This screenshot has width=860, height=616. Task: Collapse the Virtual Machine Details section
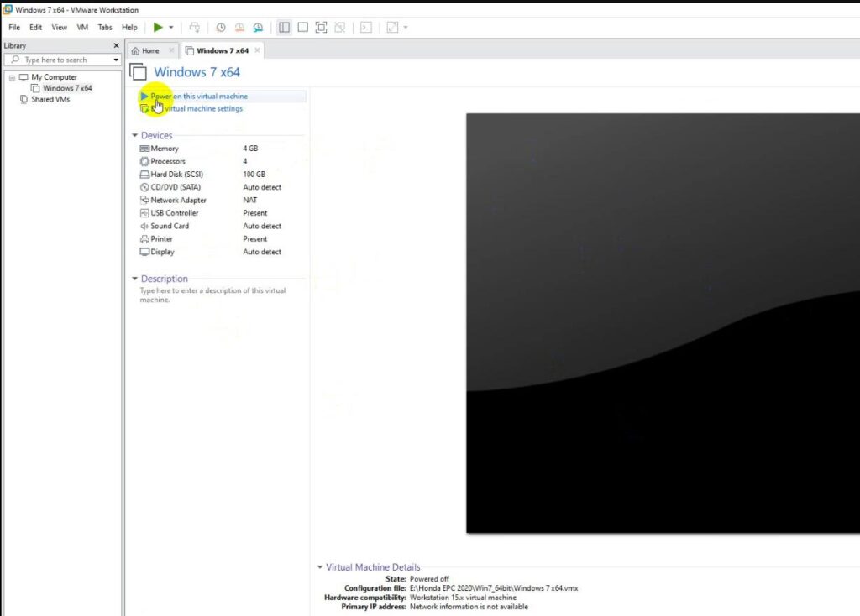320,566
